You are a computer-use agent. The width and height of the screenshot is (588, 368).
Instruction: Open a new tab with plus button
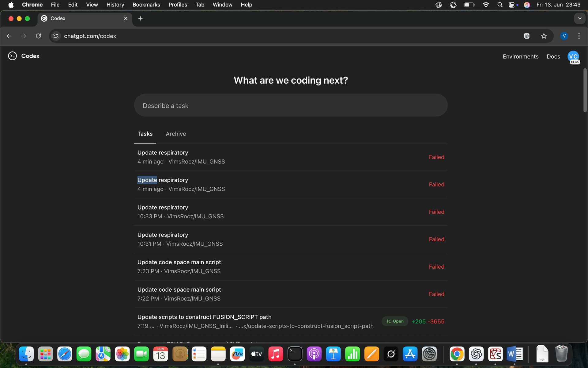(x=140, y=18)
